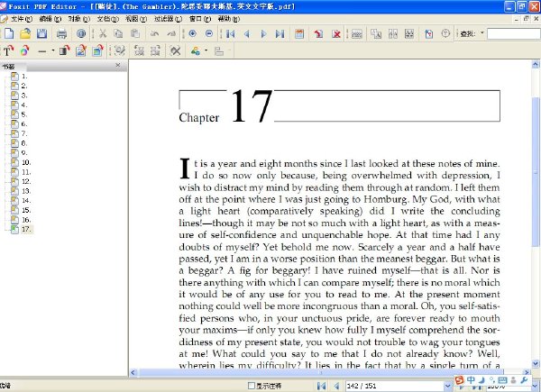The height and width of the screenshot is (392, 541).
Task: Create a new document with the blank page icon
Action: [9, 33]
